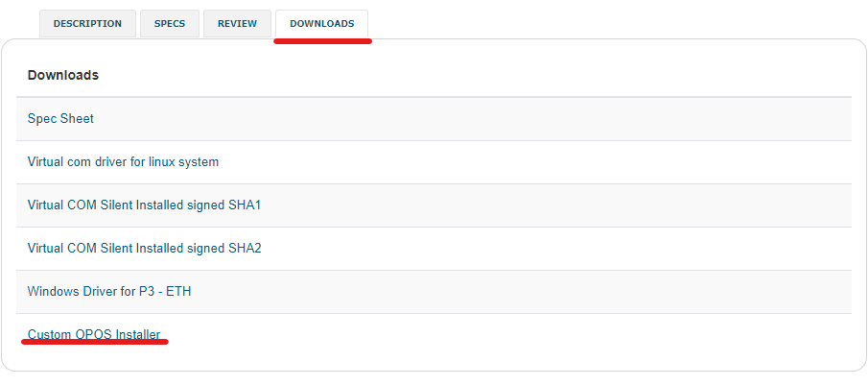
Task: Select the Windows Driver P3 table row
Action: coord(434,292)
